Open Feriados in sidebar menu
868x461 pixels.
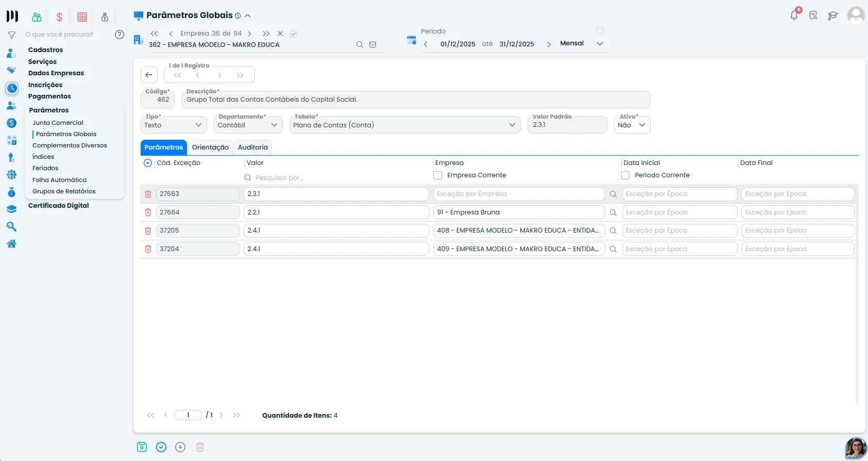(45, 168)
